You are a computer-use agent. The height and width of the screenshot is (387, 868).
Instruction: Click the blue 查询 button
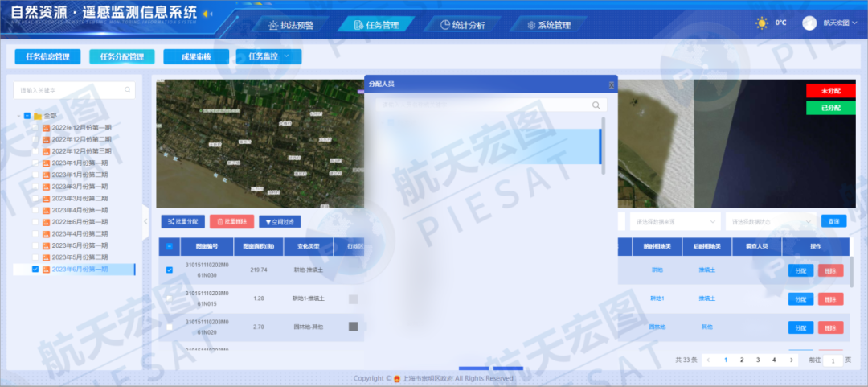tap(833, 221)
